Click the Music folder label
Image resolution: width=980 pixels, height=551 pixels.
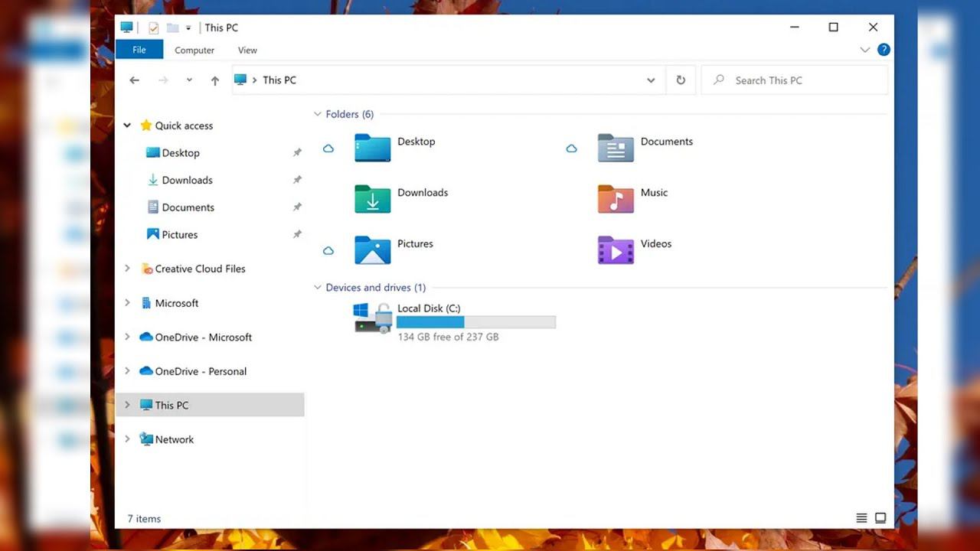click(x=655, y=193)
